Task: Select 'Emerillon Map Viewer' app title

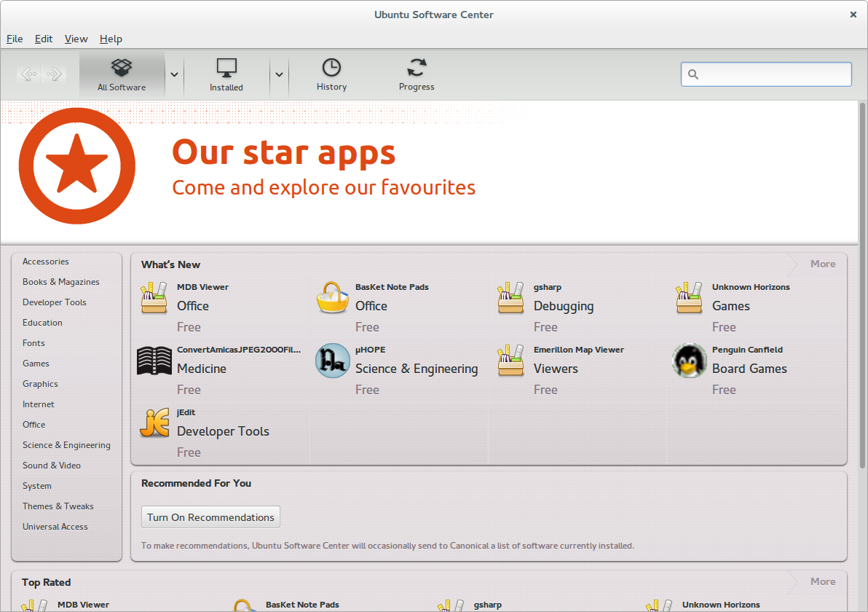Action: click(578, 350)
